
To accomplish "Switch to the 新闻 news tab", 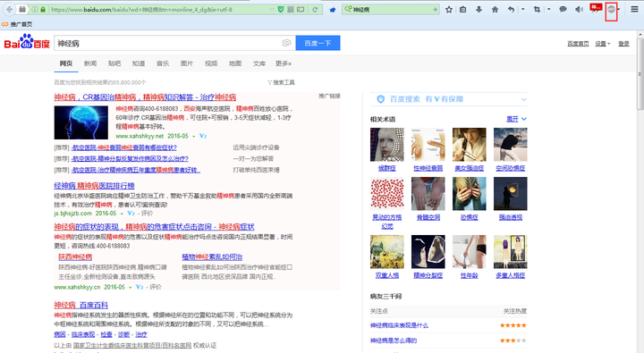I will tap(90, 63).
